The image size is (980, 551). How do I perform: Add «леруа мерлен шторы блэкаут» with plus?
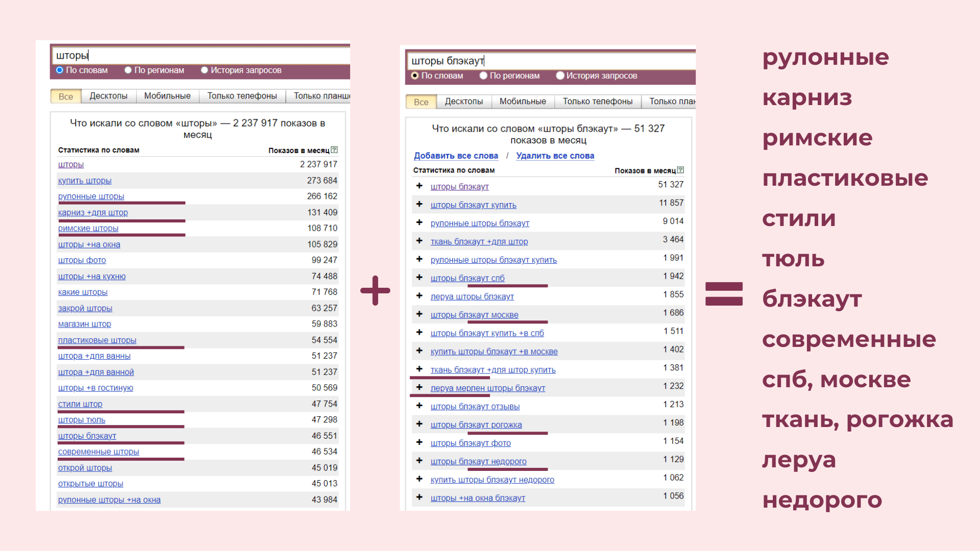click(419, 387)
